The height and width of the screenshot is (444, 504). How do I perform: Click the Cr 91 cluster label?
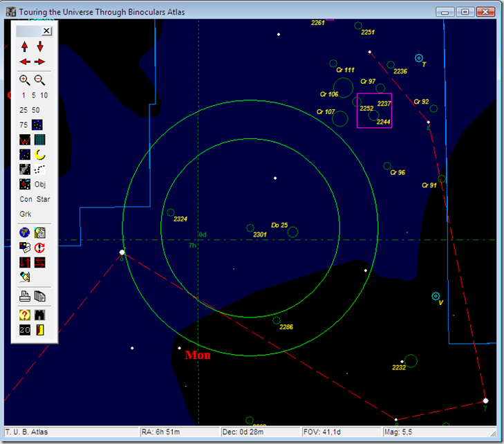(429, 185)
